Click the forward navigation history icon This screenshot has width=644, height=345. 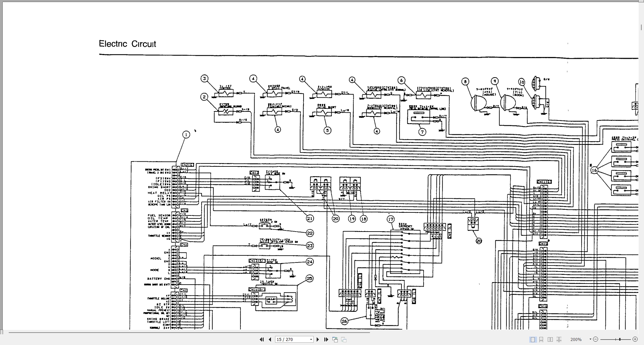tap(343, 339)
